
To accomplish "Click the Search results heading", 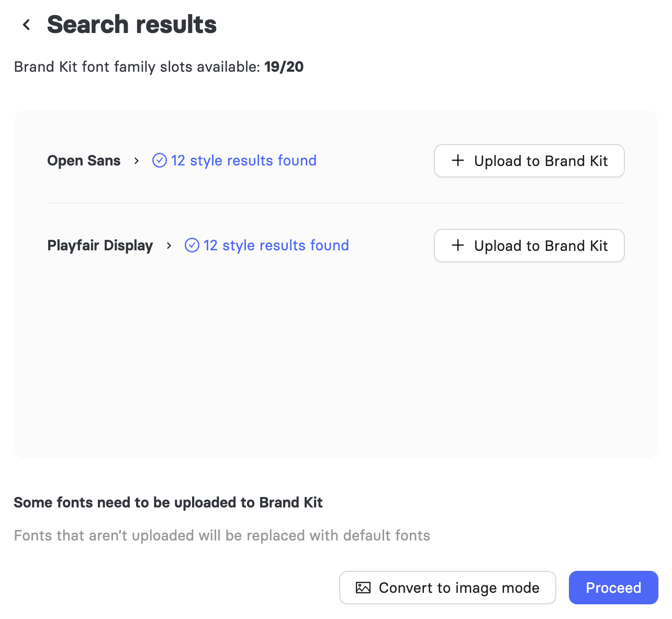I will point(132,25).
